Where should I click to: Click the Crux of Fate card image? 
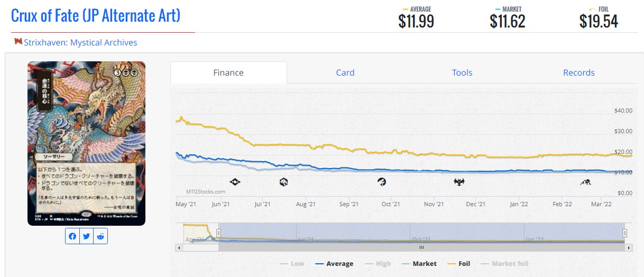point(86,143)
